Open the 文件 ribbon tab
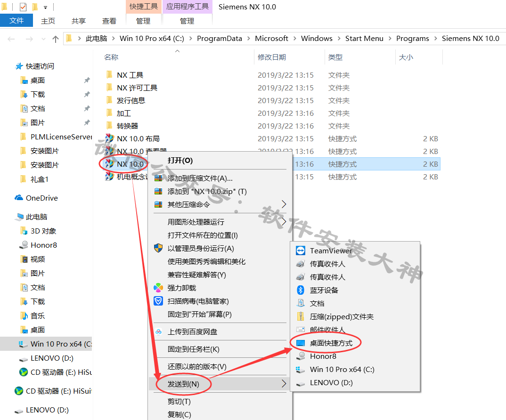The width and height of the screenshot is (506, 420). point(16,21)
